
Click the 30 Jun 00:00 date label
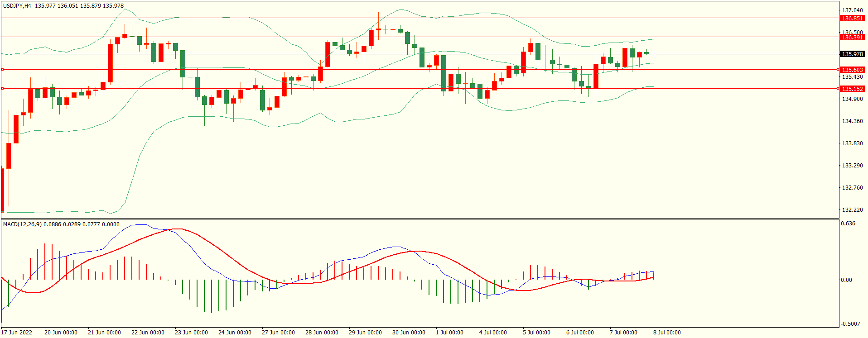coord(409,333)
